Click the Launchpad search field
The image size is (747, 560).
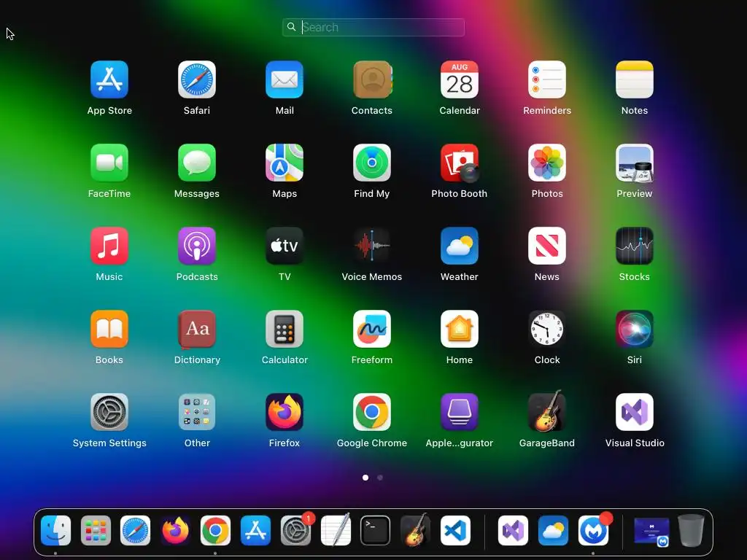[x=373, y=27]
